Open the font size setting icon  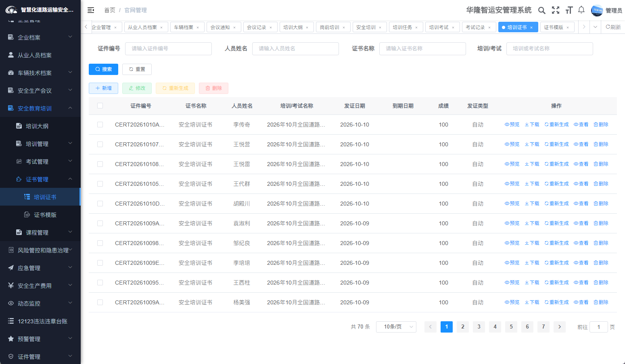click(569, 10)
